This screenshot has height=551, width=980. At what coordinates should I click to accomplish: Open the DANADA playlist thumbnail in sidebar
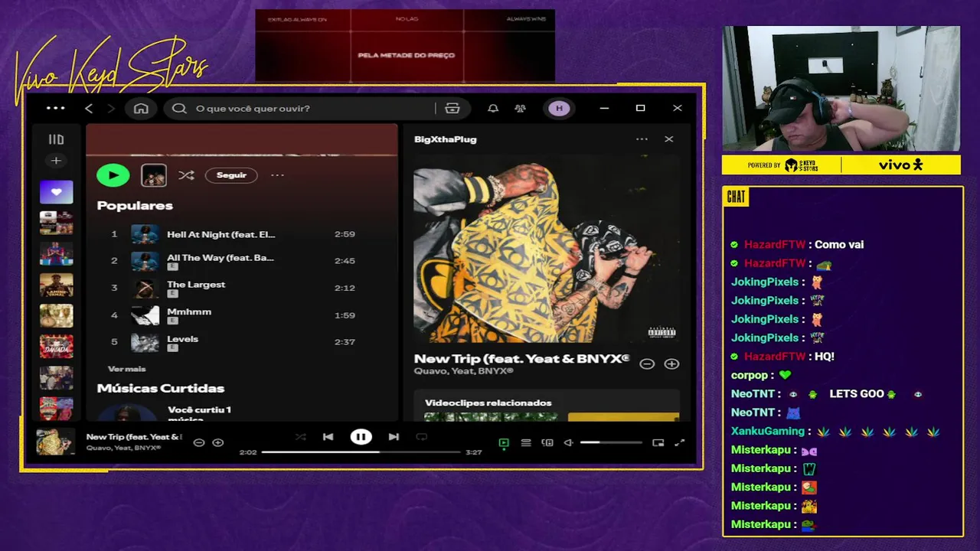pyautogui.click(x=57, y=346)
